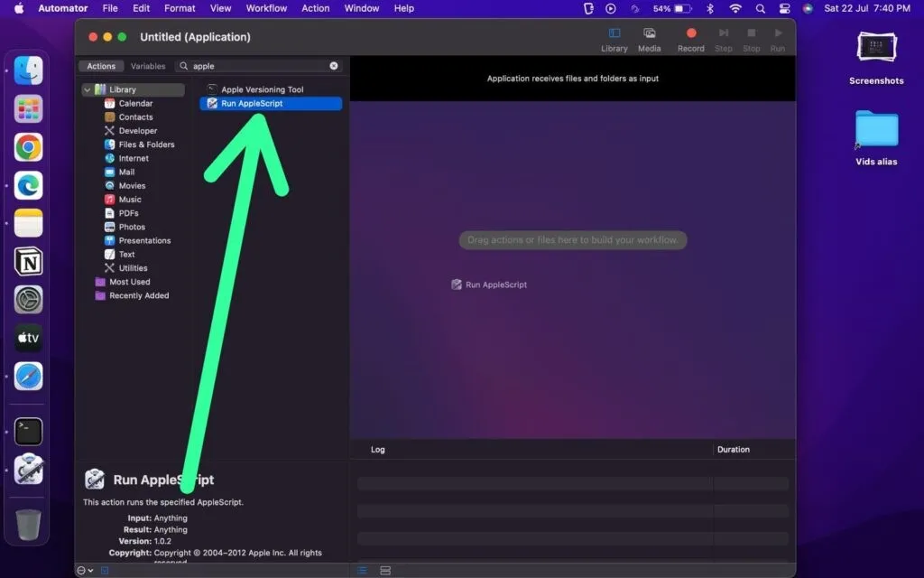Open the Screenshots desktop item
924x578 pixels.
click(x=876, y=58)
